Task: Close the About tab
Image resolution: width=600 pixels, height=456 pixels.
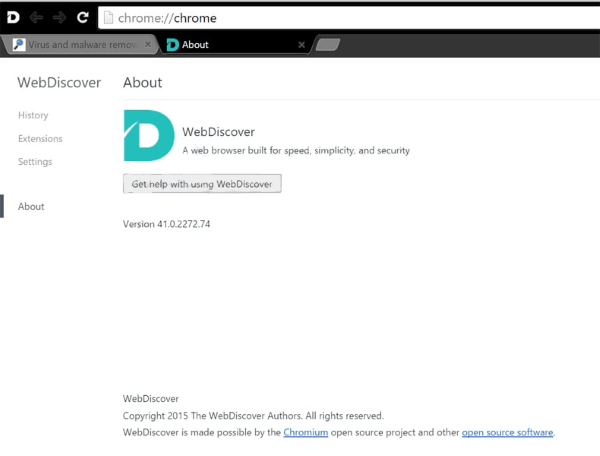Action: click(x=302, y=45)
